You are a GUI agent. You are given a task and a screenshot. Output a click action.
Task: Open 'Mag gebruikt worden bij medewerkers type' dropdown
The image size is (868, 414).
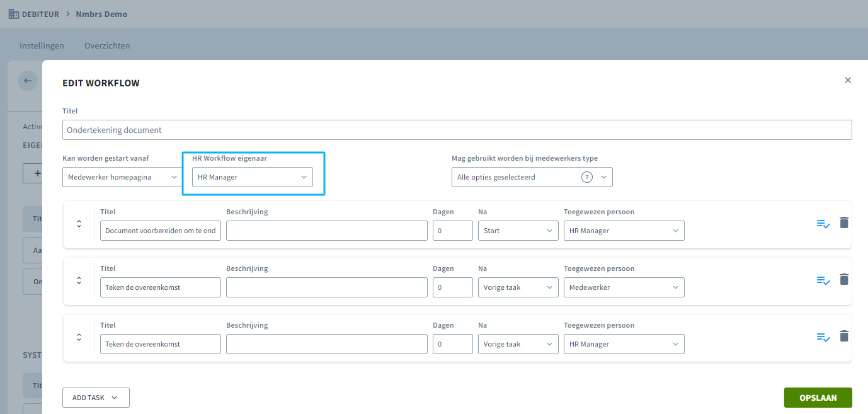coord(532,177)
